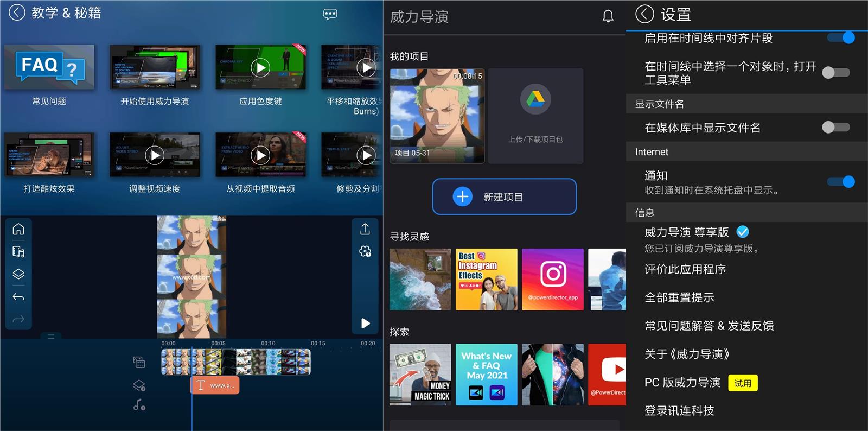Click the export share icon above preview
Screen dimensions: 868x431
tap(365, 229)
